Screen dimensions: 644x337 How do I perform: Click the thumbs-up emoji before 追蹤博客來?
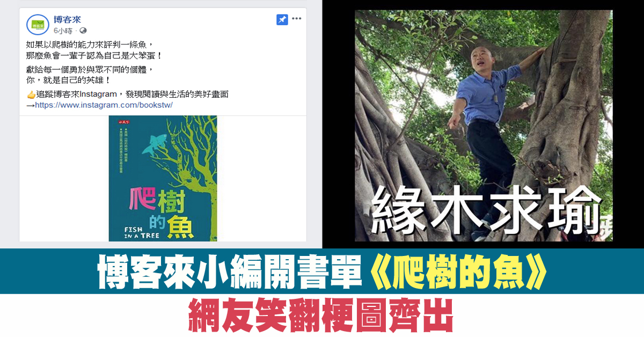(30, 94)
